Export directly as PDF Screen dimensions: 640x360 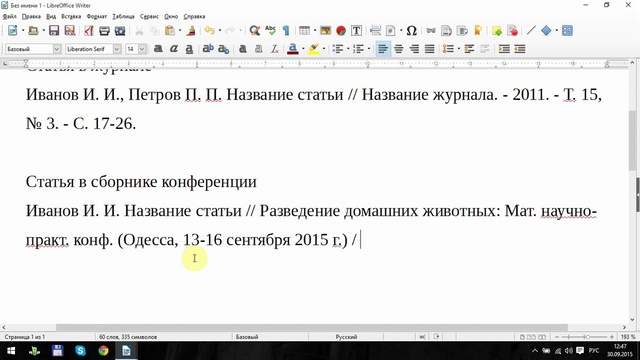point(89,31)
